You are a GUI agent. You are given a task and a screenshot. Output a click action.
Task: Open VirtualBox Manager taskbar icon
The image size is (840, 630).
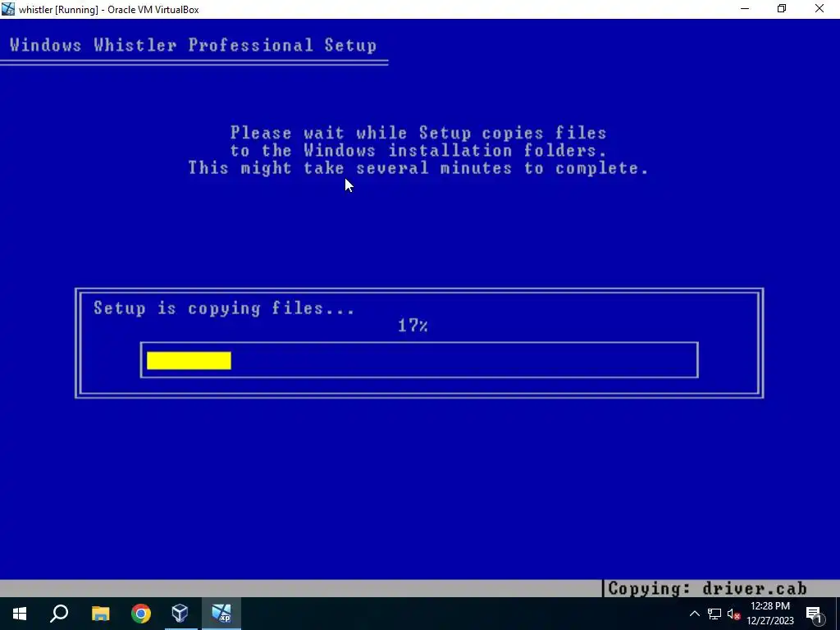click(180, 614)
